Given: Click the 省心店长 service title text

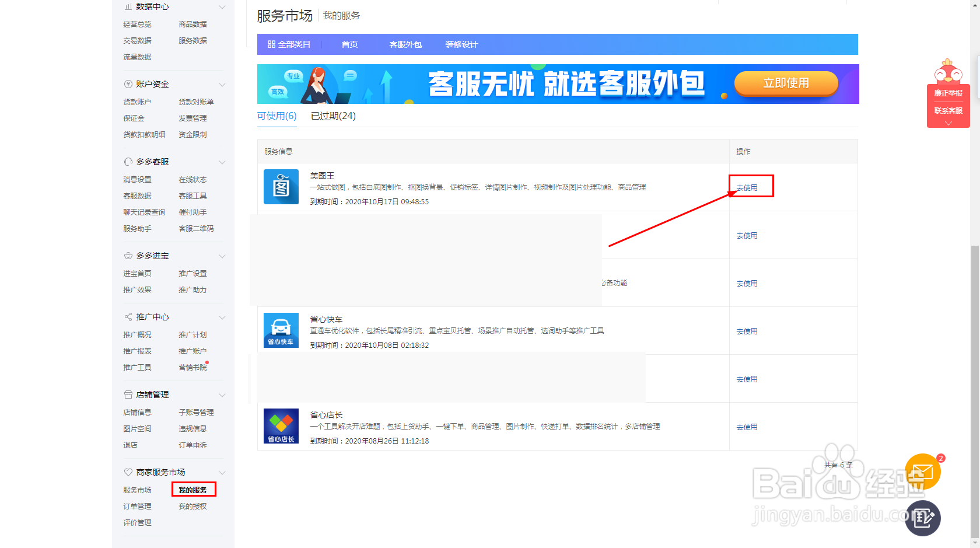Looking at the screenshot, I should pyautogui.click(x=326, y=414).
